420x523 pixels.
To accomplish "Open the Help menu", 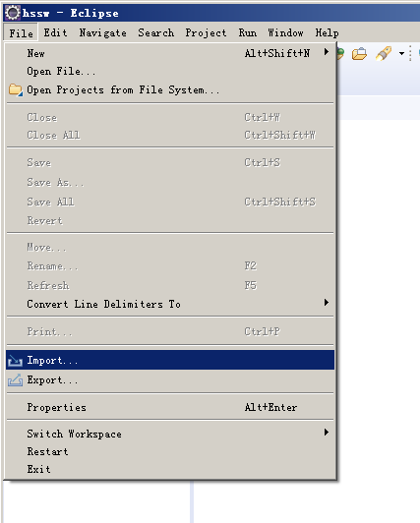I will [327, 32].
